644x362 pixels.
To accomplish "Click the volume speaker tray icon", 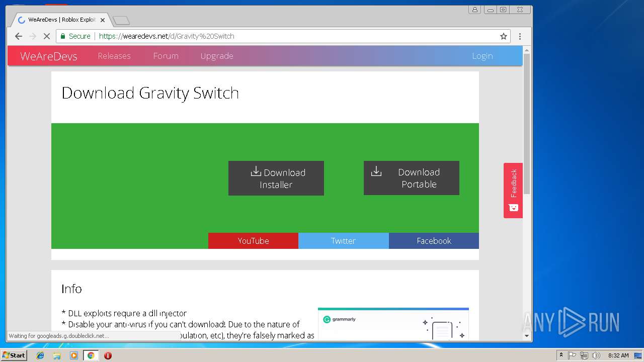I will point(596,355).
